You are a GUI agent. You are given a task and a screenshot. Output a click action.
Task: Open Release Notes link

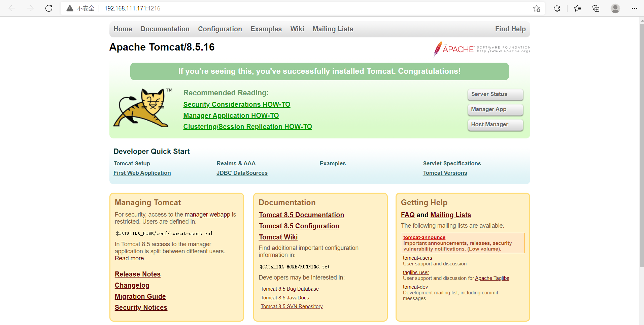[138, 274]
